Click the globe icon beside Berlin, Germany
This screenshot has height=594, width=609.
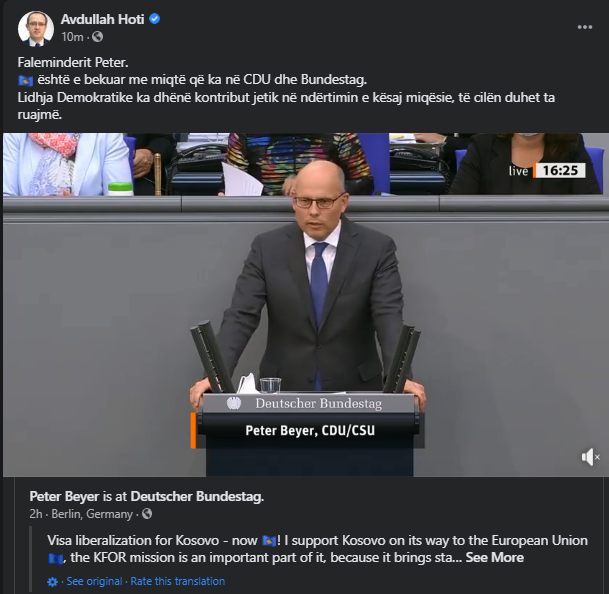(147, 514)
